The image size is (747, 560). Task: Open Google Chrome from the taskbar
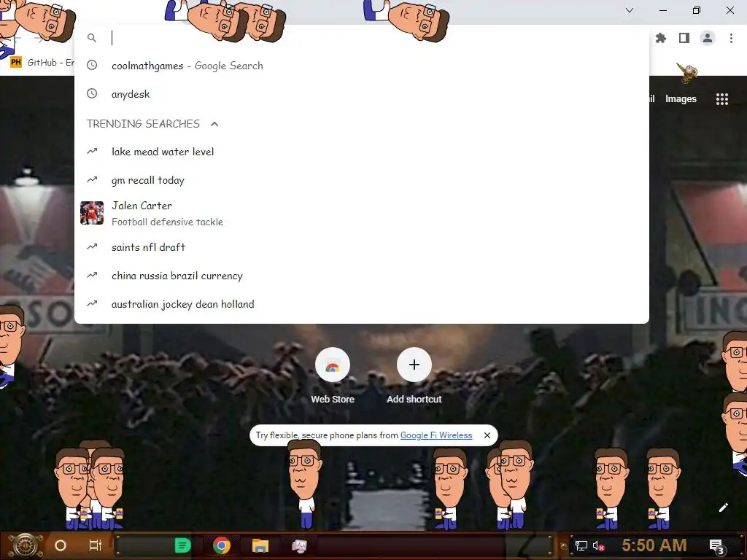[222, 545]
